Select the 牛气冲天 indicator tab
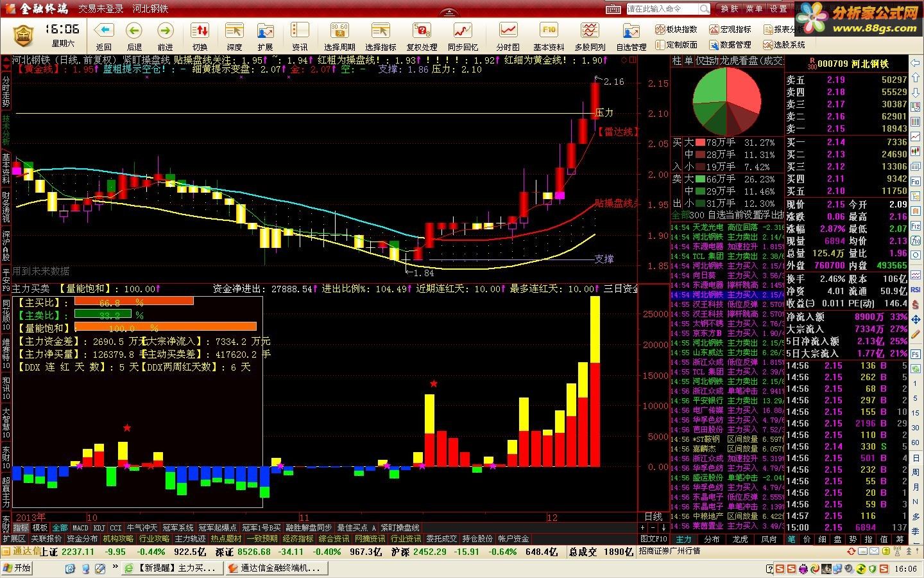 [142, 528]
